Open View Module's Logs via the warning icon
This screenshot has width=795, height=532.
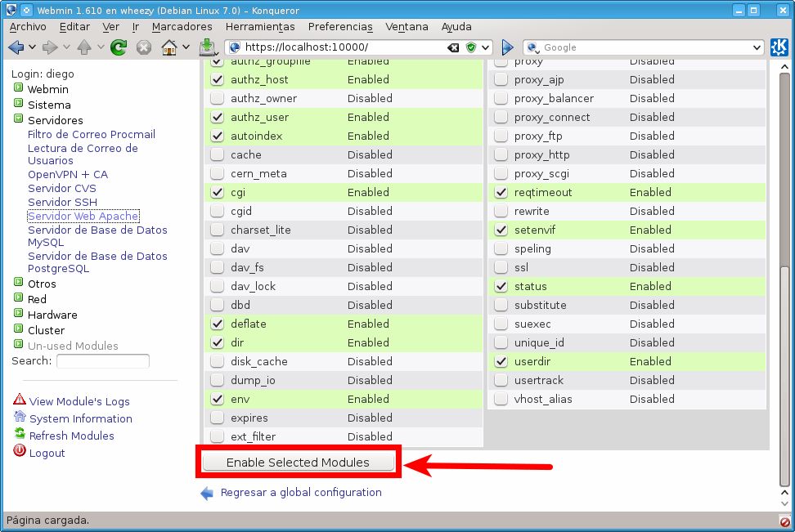pos(20,400)
